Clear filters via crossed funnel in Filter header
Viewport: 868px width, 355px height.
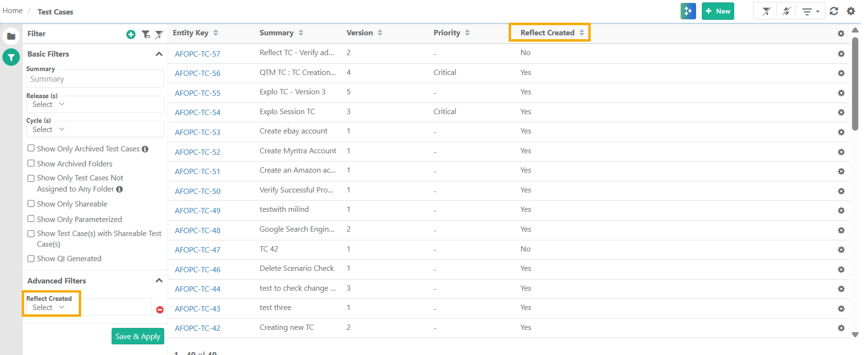(x=159, y=34)
